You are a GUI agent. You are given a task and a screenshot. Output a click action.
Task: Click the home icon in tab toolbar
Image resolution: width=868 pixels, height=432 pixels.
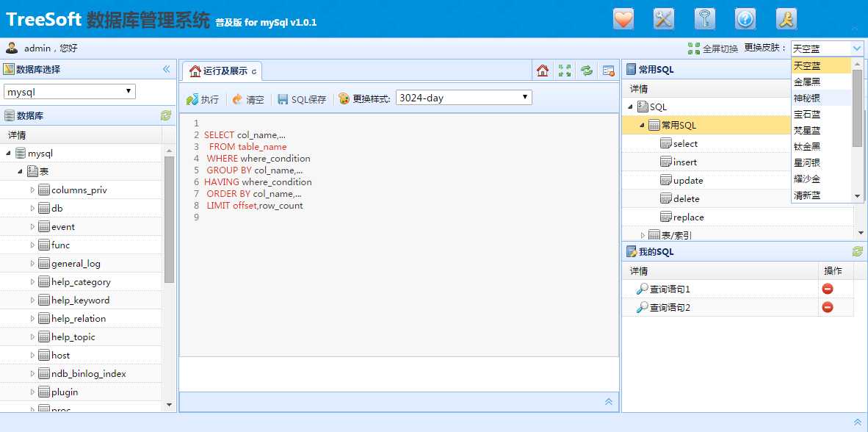pos(543,71)
